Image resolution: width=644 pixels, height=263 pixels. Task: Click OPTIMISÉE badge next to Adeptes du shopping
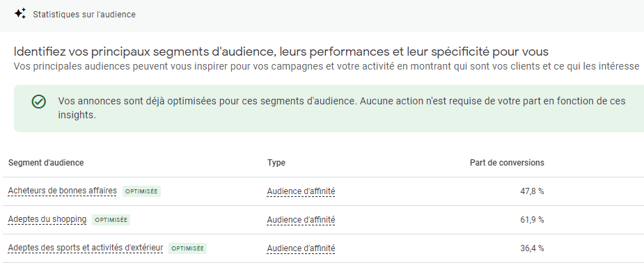tap(111, 220)
